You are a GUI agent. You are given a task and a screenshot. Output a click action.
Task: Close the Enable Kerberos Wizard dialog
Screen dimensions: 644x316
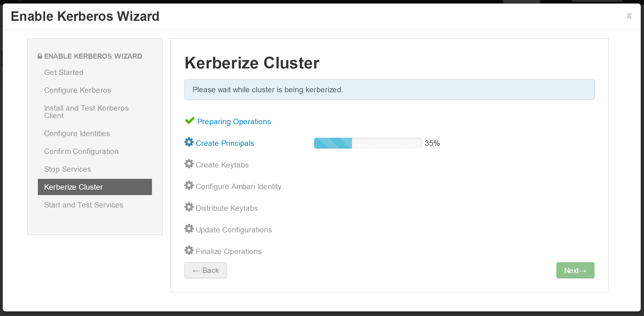coord(629,16)
